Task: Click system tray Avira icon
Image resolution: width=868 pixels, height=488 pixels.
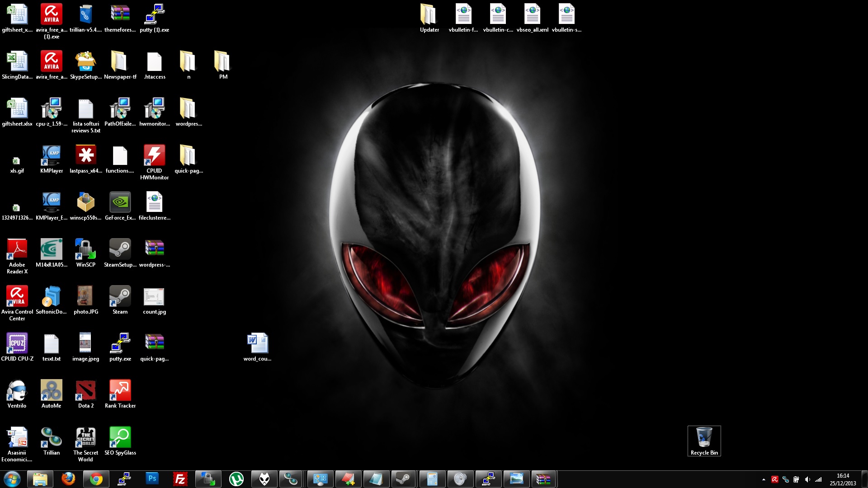Action: pos(774,479)
